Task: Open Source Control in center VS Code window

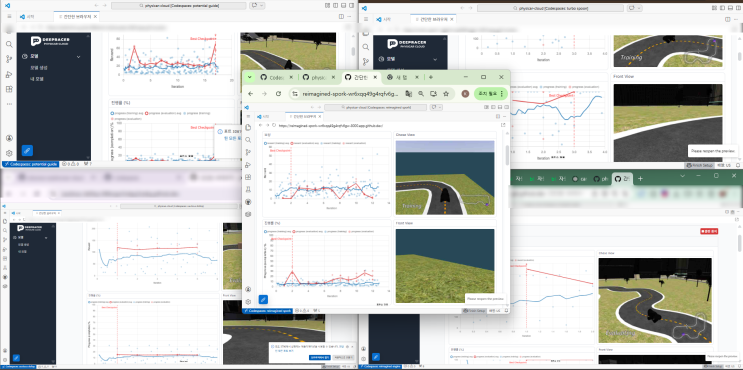Action: tap(248, 152)
